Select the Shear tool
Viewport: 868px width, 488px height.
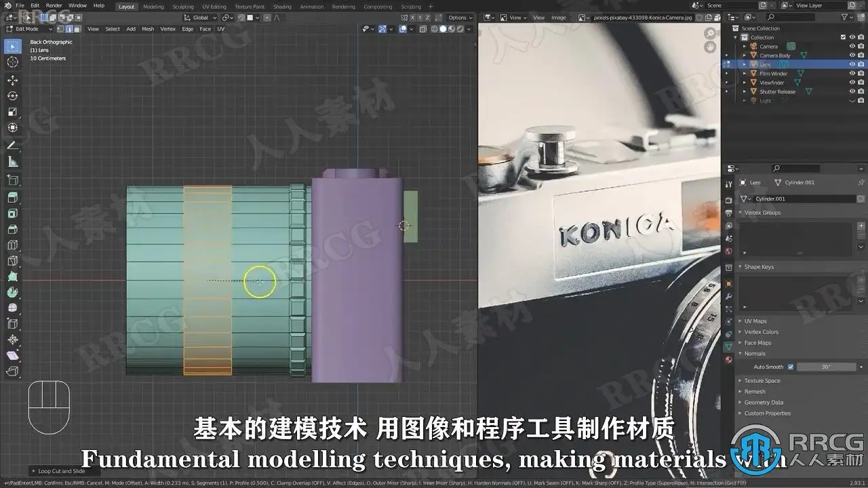(x=12, y=356)
